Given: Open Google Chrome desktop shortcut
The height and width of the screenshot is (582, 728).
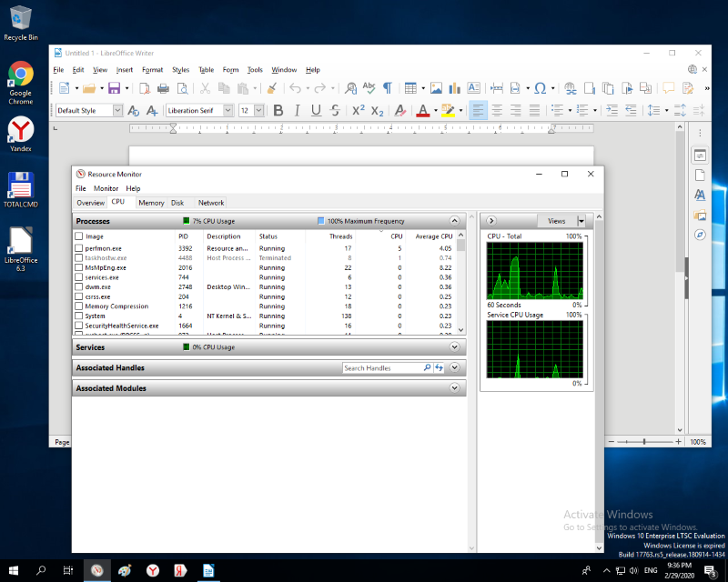Looking at the screenshot, I should (20, 83).
